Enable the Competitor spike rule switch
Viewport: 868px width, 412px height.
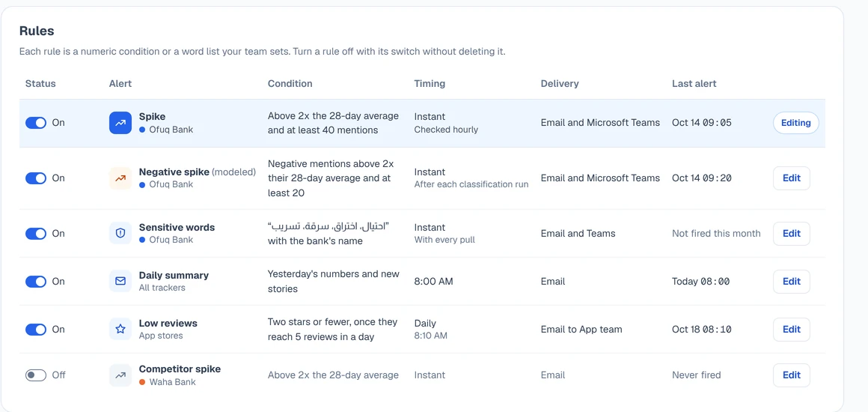tap(36, 375)
